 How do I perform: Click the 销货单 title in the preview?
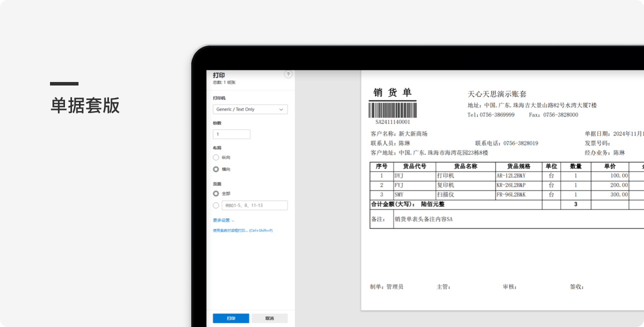click(x=392, y=92)
